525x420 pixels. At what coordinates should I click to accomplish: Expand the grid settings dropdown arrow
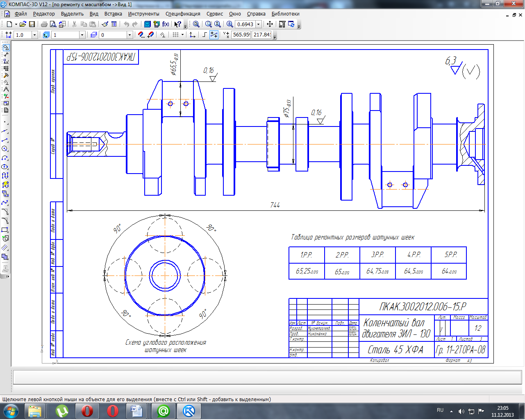coord(182,35)
